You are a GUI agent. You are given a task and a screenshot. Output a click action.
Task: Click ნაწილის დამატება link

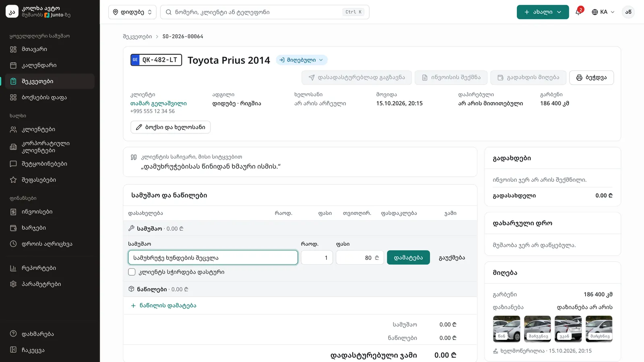pyautogui.click(x=163, y=305)
